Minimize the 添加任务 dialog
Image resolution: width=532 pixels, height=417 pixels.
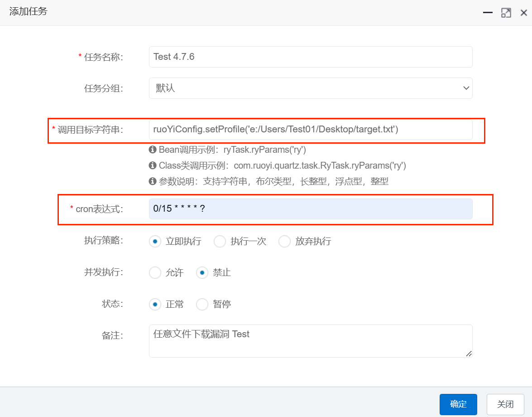coord(488,13)
